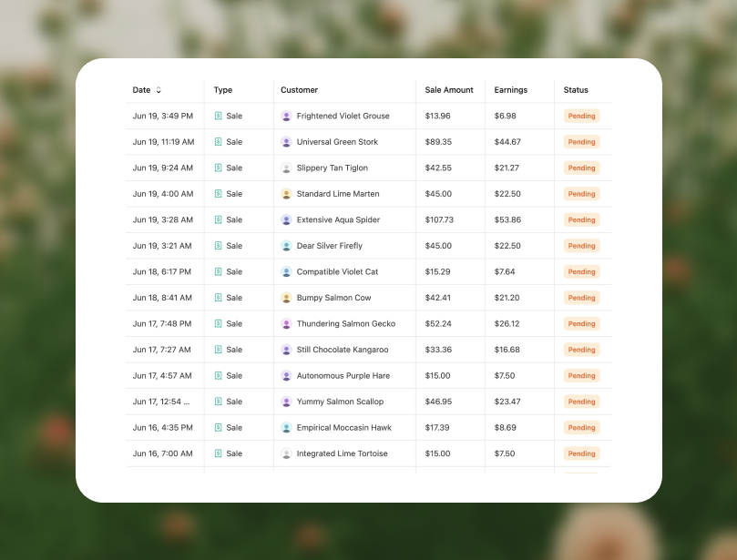The height and width of the screenshot is (560, 737).
Task: Click the Customer column header
Action: point(300,90)
